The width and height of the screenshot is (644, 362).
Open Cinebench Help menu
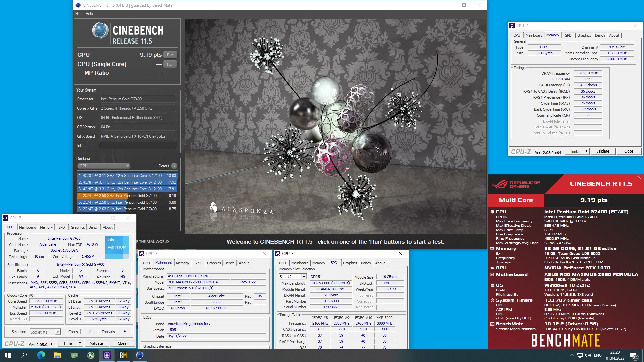pos(89,14)
